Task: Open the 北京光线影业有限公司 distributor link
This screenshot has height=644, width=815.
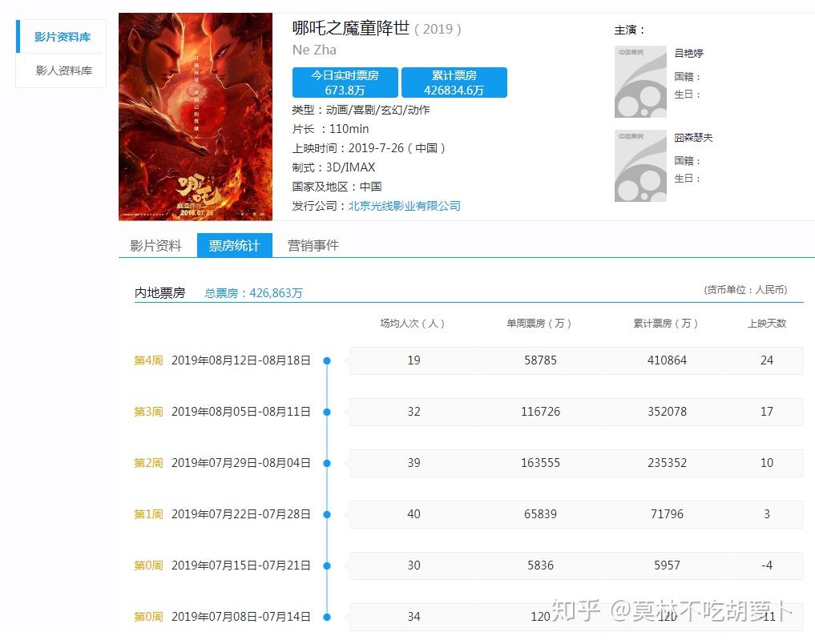Action: [404, 206]
